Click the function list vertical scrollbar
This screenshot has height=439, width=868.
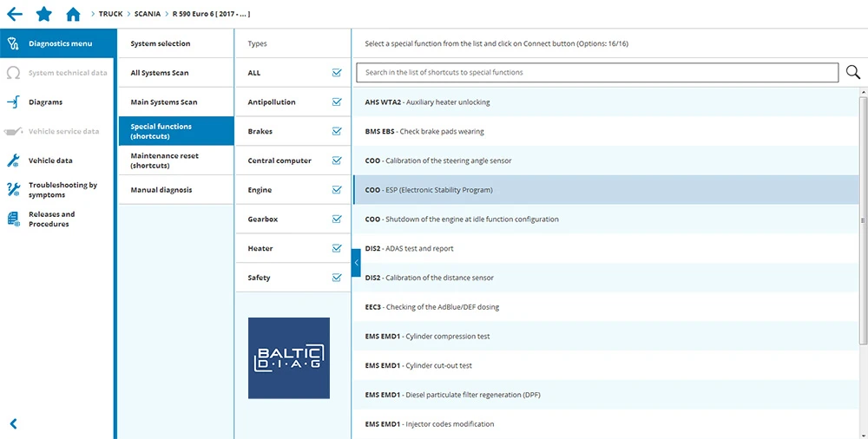point(863,220)
